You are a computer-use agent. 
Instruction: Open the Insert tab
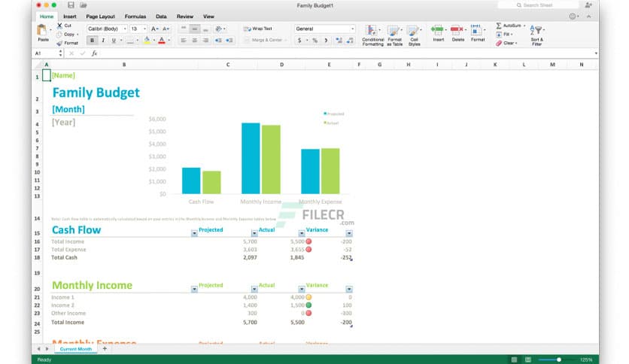(70, 17)
